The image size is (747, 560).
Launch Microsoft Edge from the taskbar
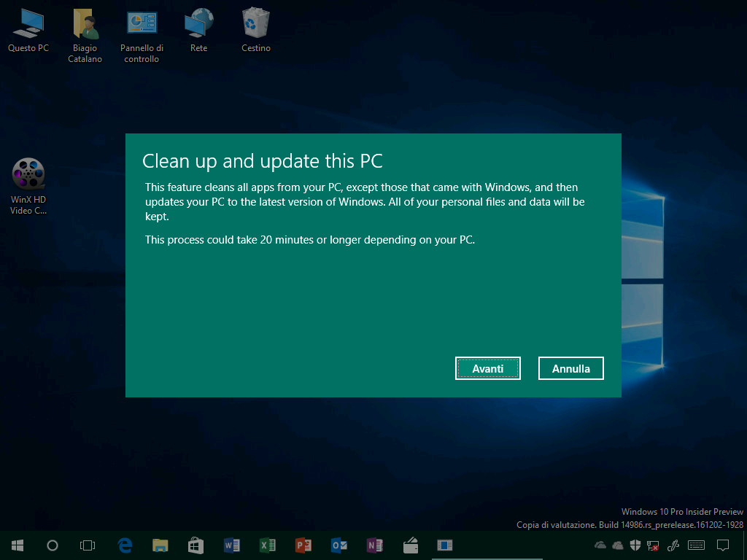[125, 545]
